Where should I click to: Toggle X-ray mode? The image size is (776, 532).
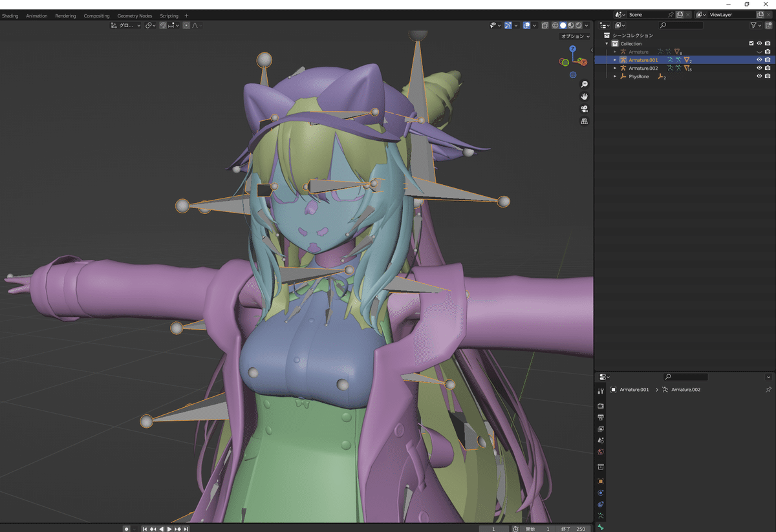point(544,25)
